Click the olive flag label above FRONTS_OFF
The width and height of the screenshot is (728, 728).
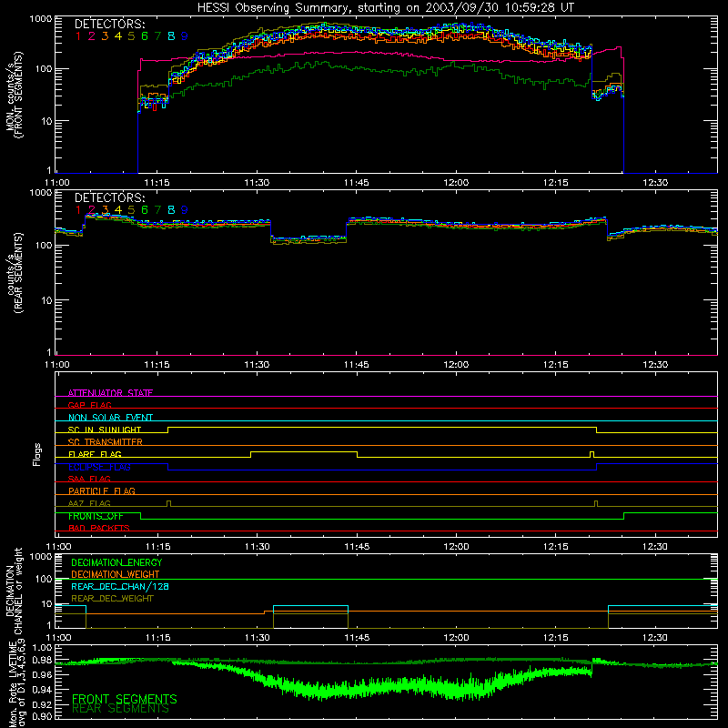(x=89, y=503)
